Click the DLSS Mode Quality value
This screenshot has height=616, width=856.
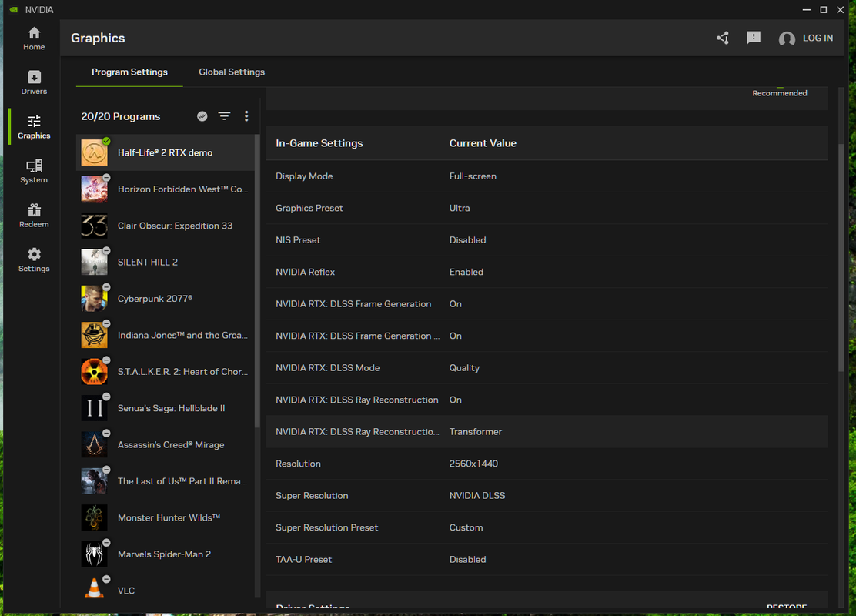click(465, 368)
